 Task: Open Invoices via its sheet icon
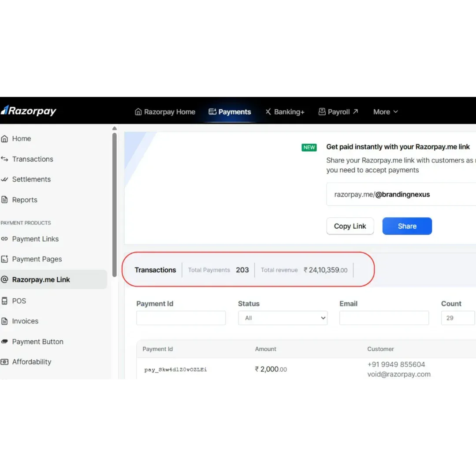4,321
